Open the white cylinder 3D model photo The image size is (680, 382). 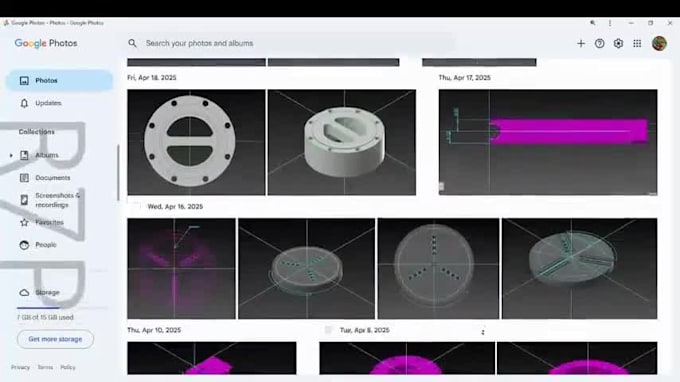pyautogui.click(x=342, y=142)
